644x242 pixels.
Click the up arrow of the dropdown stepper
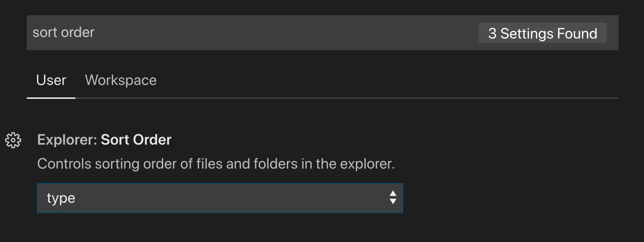(x=393, y=194)
